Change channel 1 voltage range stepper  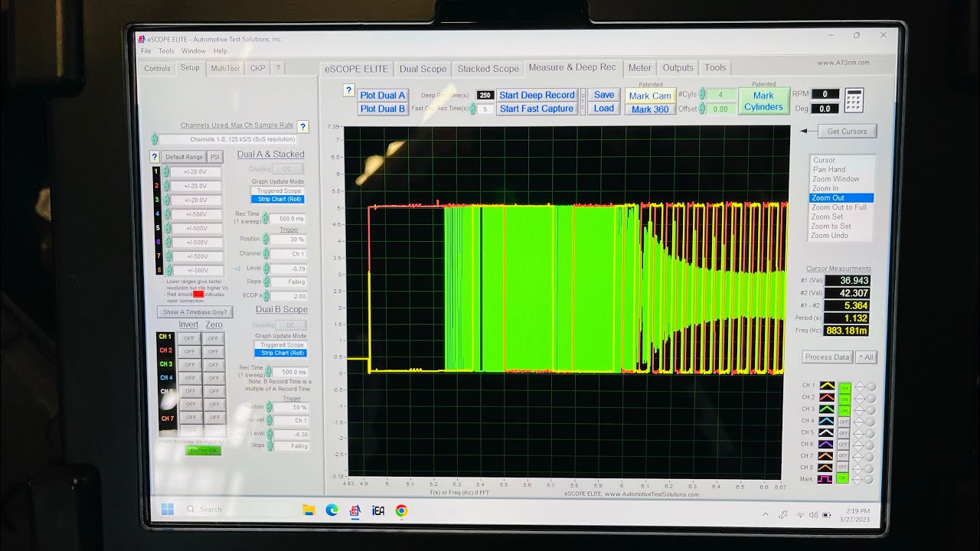[166, 171]
